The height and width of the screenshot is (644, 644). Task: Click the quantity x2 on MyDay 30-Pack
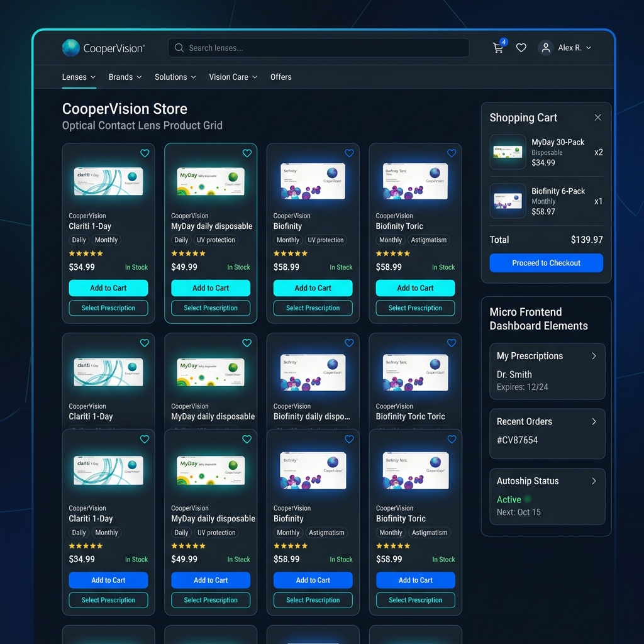[599, 152]
